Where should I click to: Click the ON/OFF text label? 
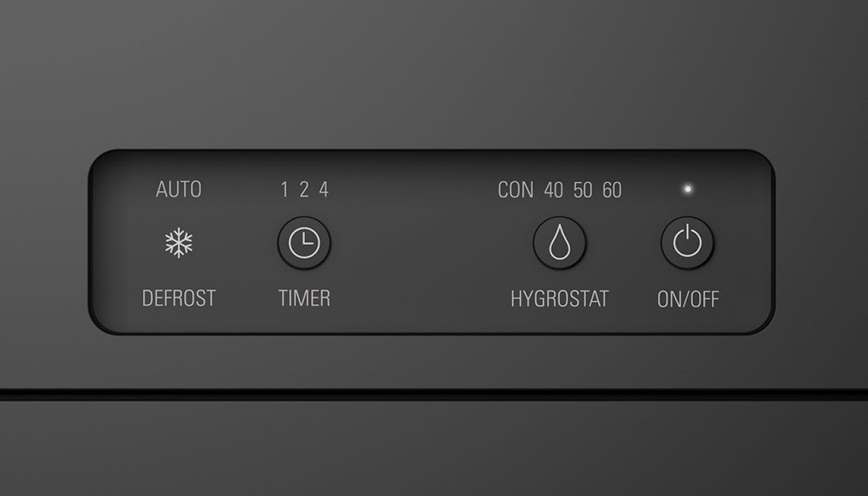[688, 300]
